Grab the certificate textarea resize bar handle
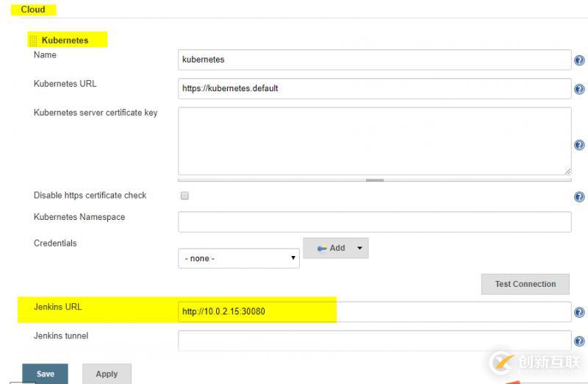This screenshot has height=384, width=588. pos(374,180)
